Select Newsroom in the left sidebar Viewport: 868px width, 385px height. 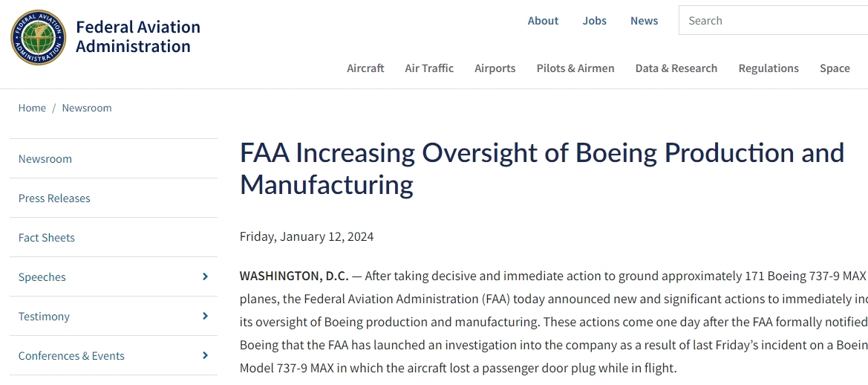[45, 159]
